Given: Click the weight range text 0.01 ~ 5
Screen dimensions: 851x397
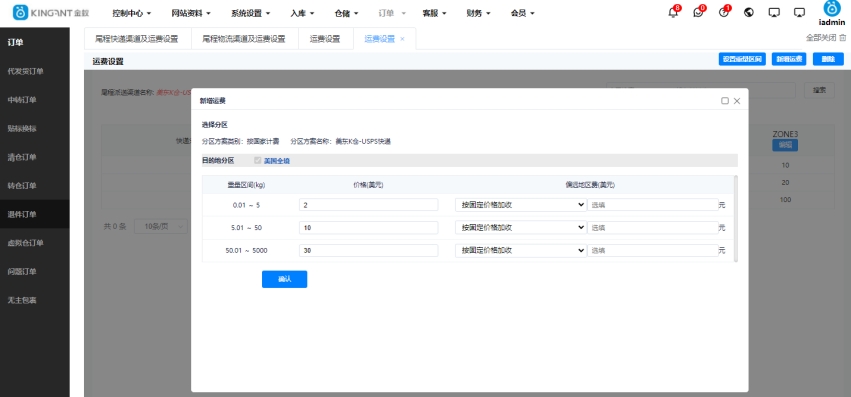Looking at the screenshot, I should [246, 205].
